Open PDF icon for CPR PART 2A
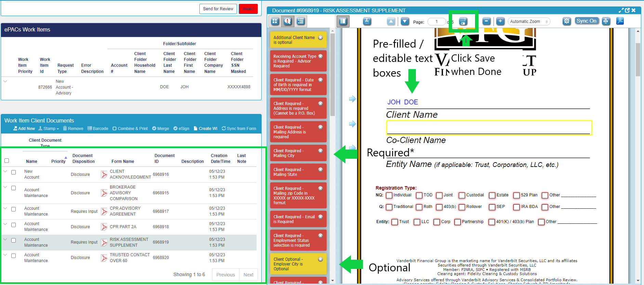This screenshot has width=644, height=285. coord(104,227)
